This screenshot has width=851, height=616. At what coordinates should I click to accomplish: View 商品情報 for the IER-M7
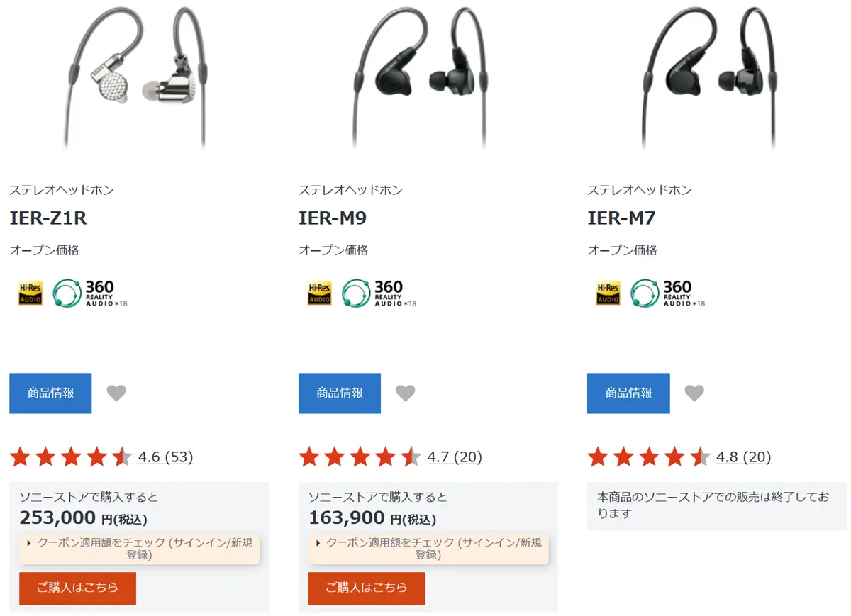[628, 393]
